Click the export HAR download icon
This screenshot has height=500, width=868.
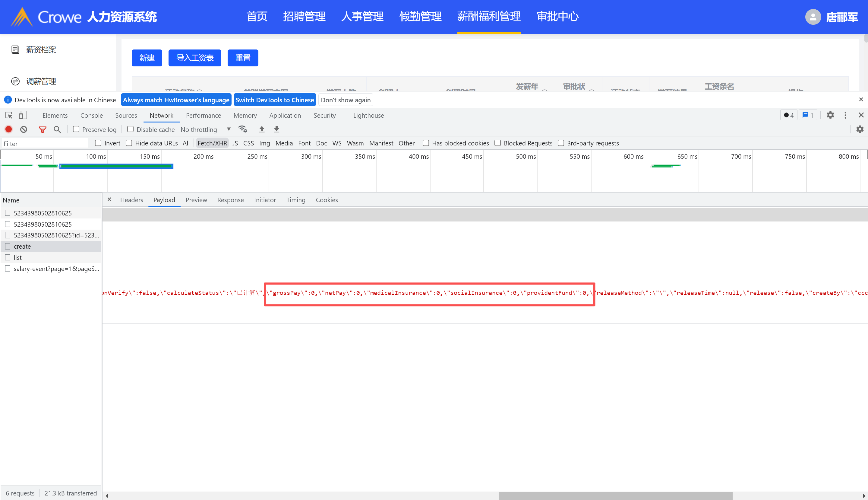click(276, 129)
